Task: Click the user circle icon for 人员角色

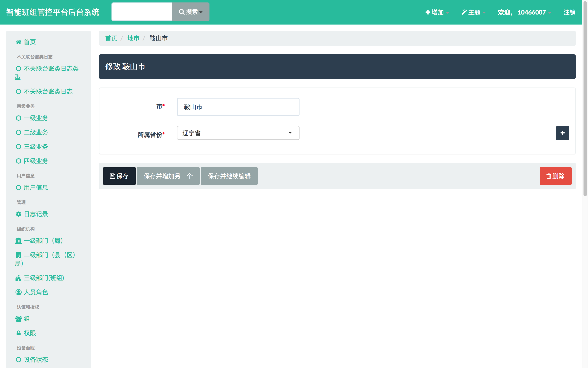Action: pos(18,292)
